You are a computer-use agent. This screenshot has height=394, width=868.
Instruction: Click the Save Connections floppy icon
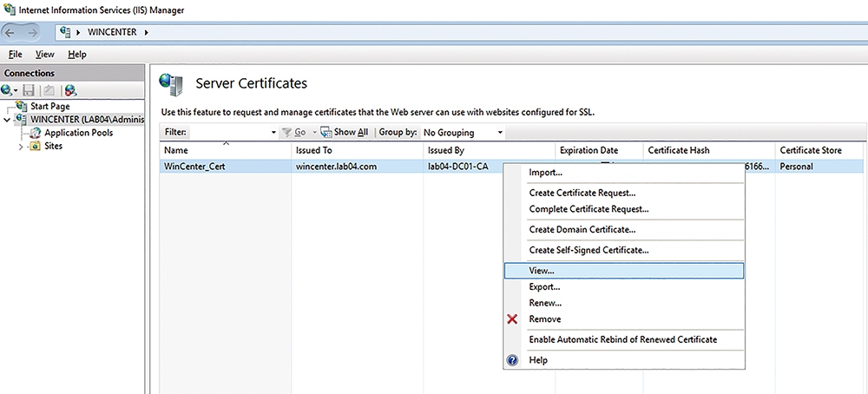(29, 90)
